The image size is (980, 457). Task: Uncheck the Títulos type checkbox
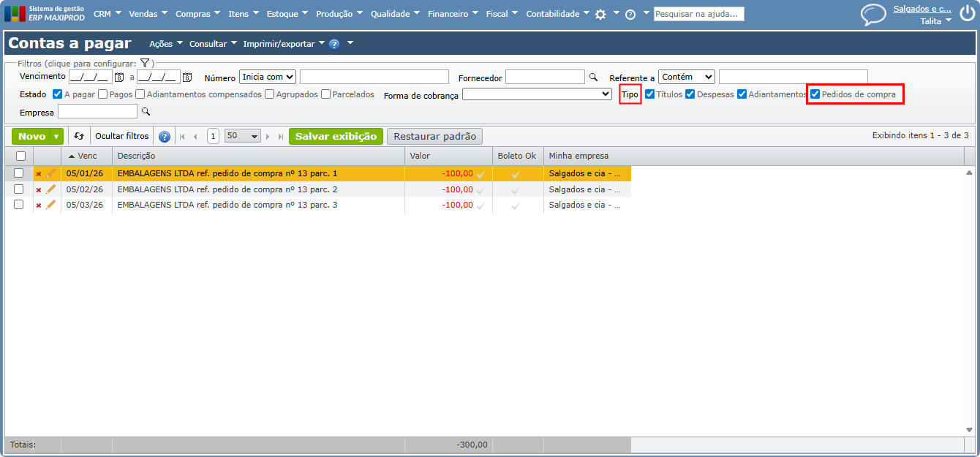point(649,94)
